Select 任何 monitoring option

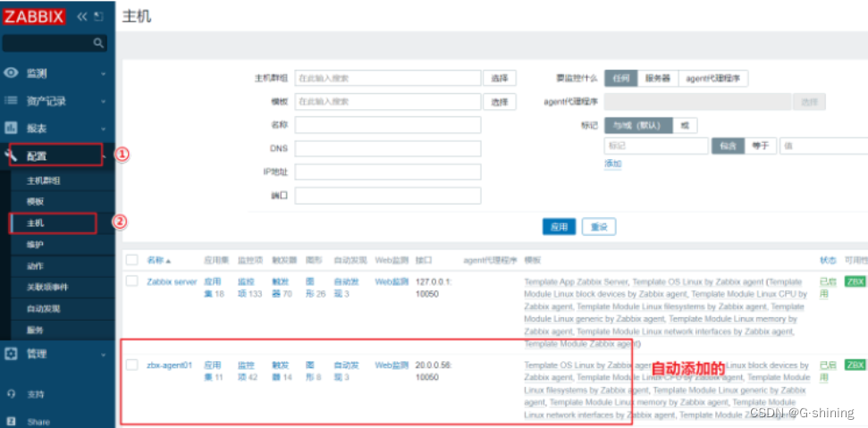(621, 78)
